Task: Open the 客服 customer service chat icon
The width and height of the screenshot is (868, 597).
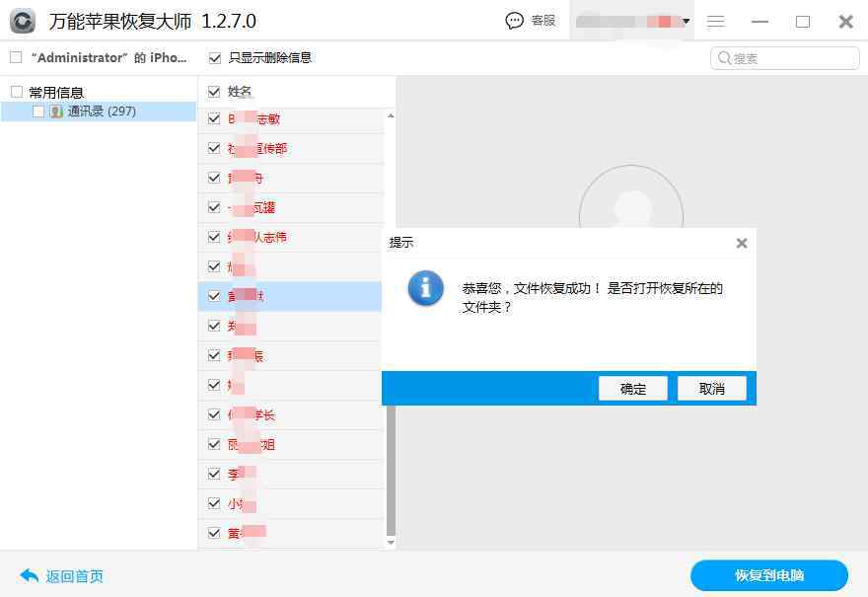Action: pos(514,21)
